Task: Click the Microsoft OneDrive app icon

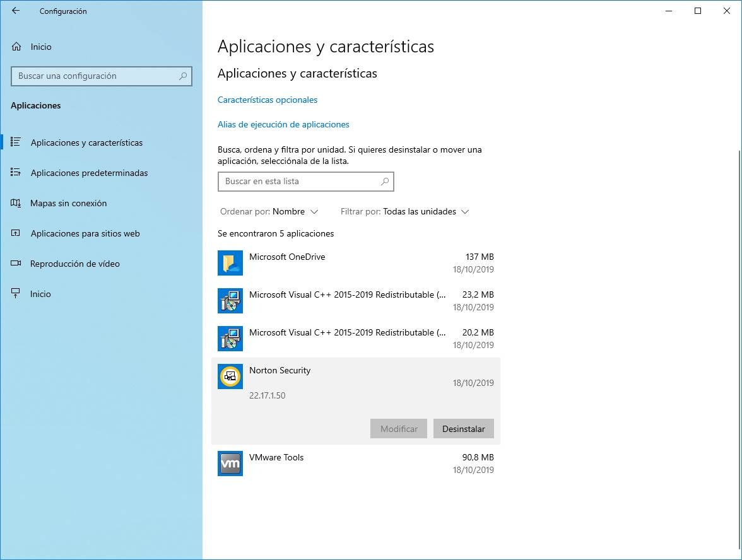Action: pos(230,263)
